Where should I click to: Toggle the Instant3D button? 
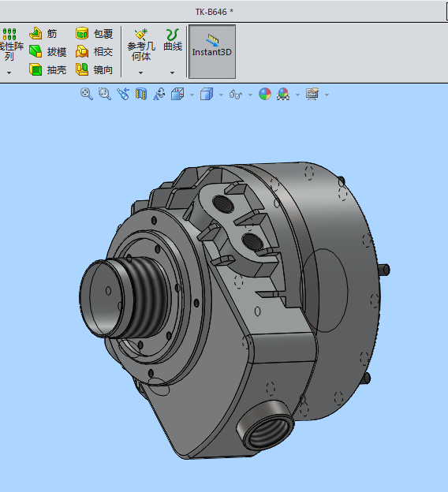212,51
